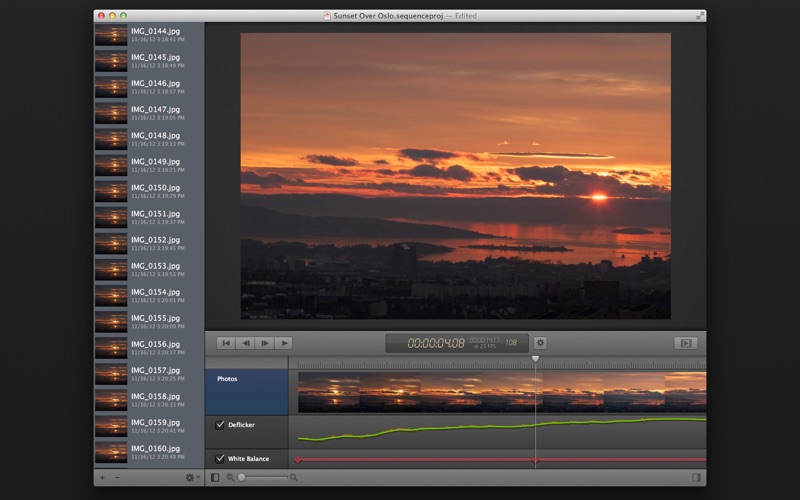Select the white balance keyframe at playhead
The height and width of the screenshot is (500, 800).
point(535,460)
